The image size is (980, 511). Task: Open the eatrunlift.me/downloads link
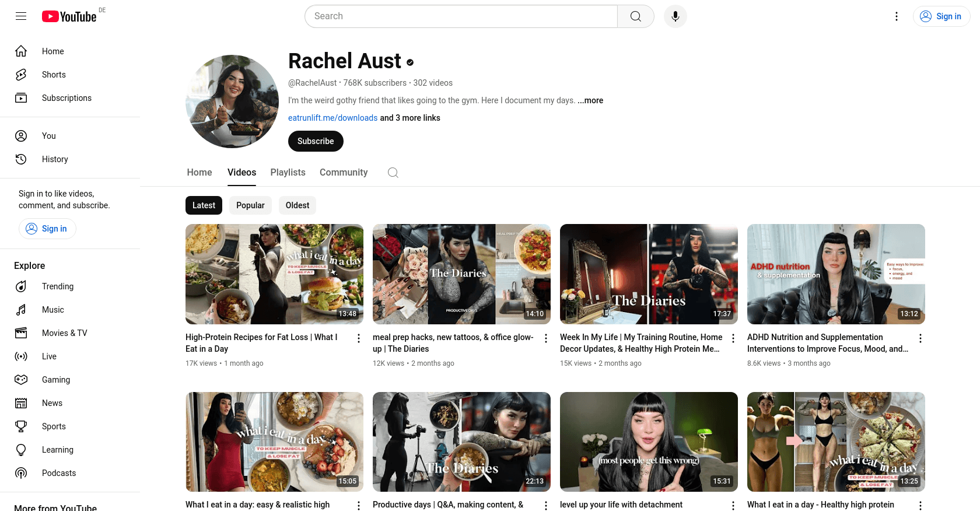tap(332, 118)
